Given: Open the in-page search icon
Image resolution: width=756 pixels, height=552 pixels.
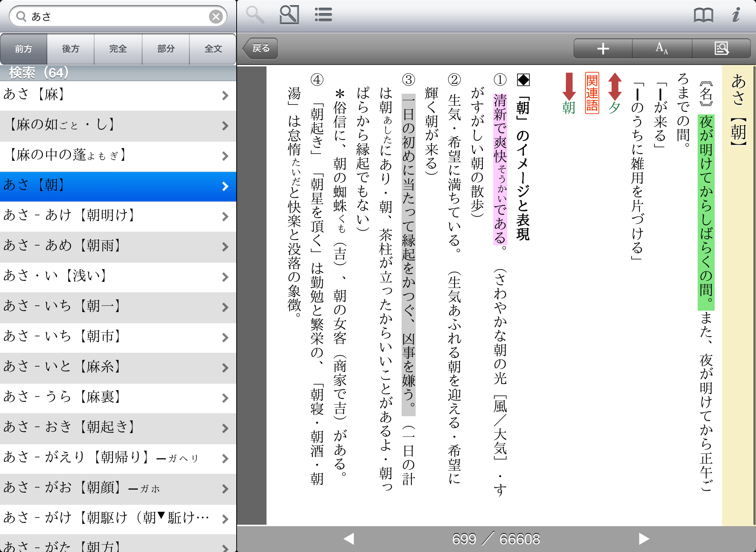Looking at the screenshot, I should click(289, 15).
